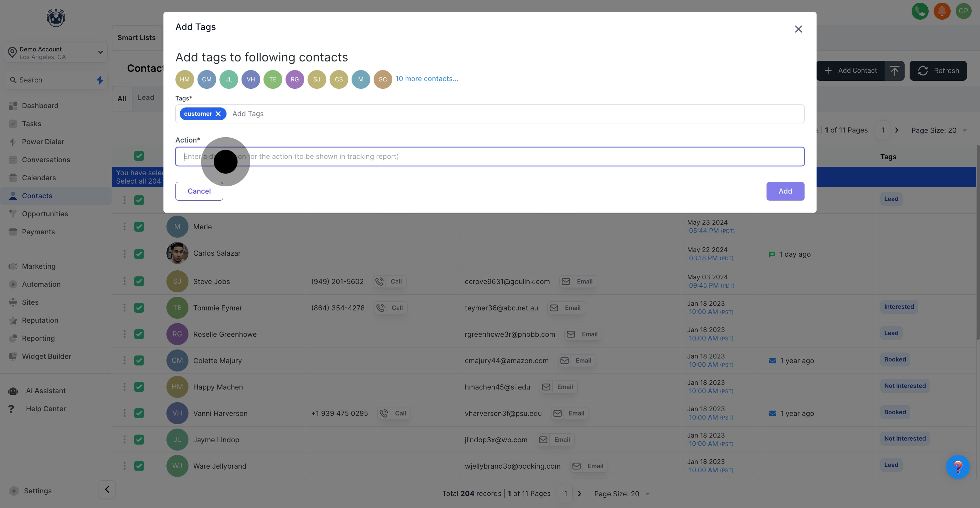Open Opportunities in the sidebar
The height and width of the screenshot is (508, 980).
(x=45, y=214)
